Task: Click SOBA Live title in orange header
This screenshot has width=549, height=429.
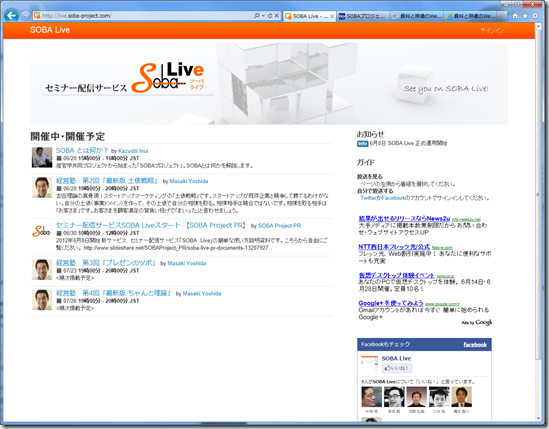Action: coord(50,30)
